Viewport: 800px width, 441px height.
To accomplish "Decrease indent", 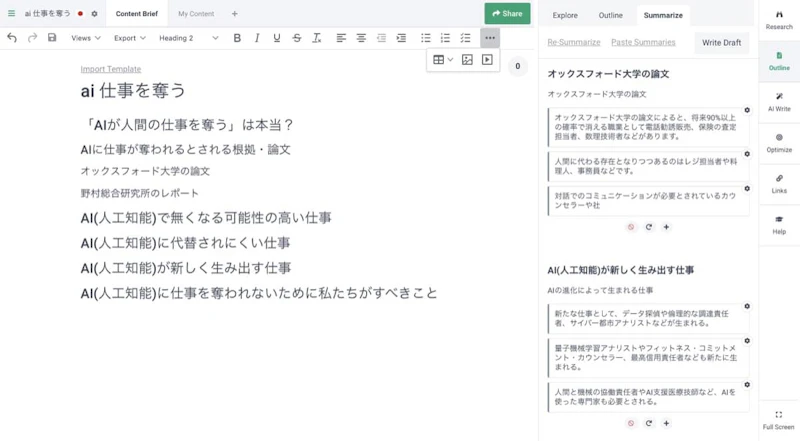I will click(x=381, y=38).
